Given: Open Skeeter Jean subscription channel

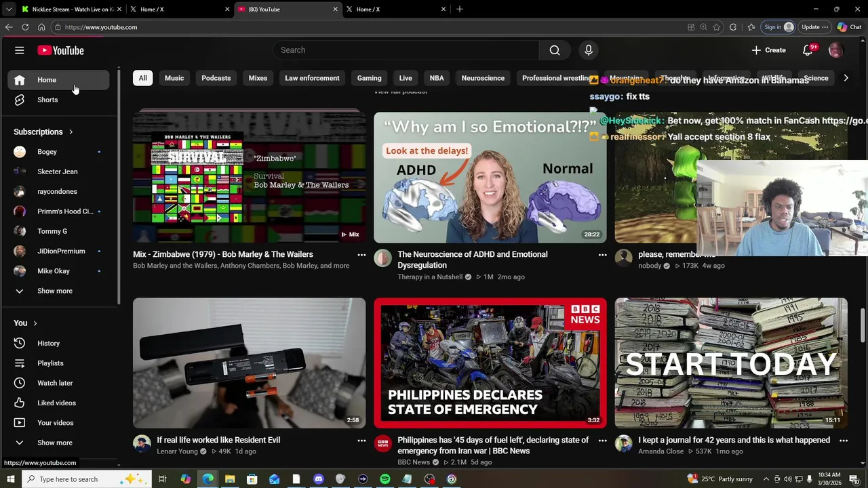Looking at the screenshot, I should pyautogui.click(x=58, y=171).
